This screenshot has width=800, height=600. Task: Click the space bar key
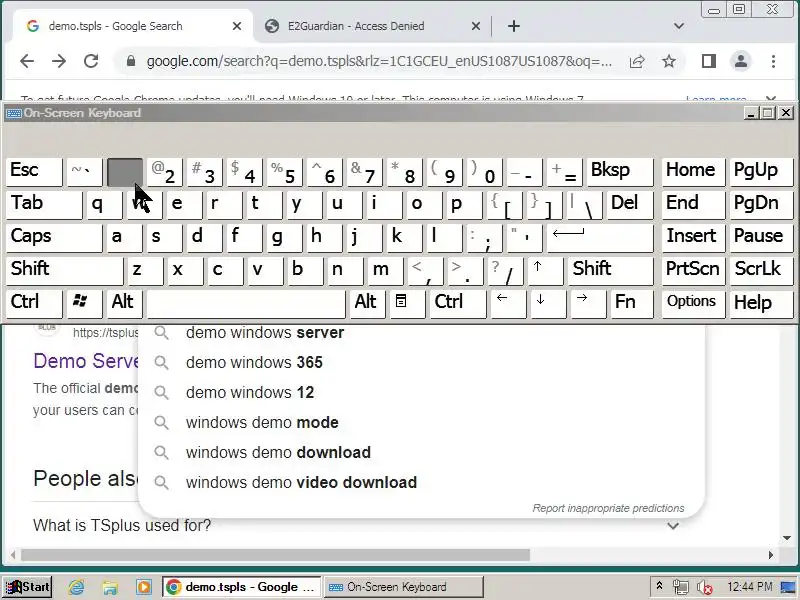pyautogui.click(x=246, y=303)
